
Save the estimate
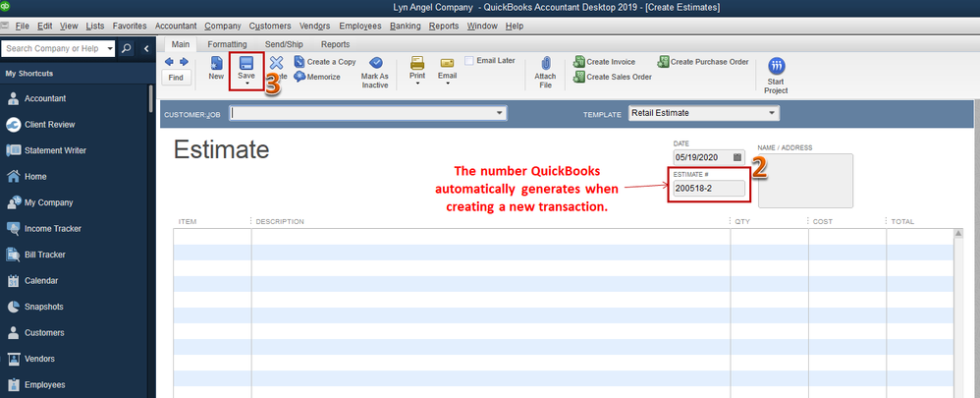(x=246, y=68)
